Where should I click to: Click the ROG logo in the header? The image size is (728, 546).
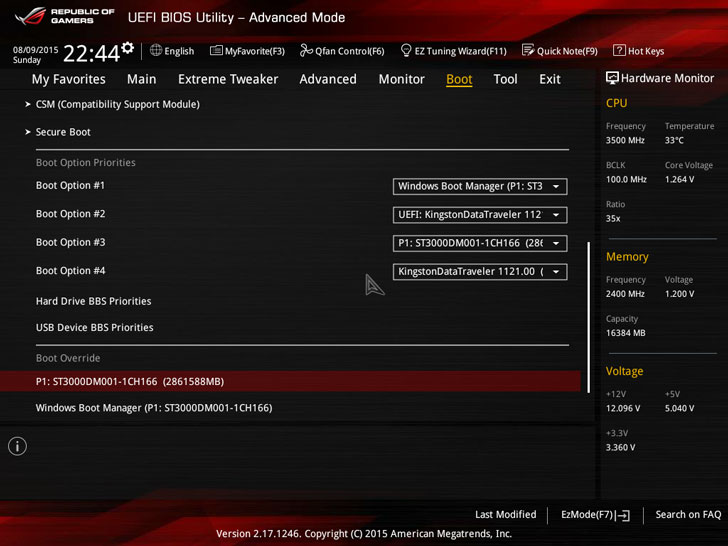[31, 17]
